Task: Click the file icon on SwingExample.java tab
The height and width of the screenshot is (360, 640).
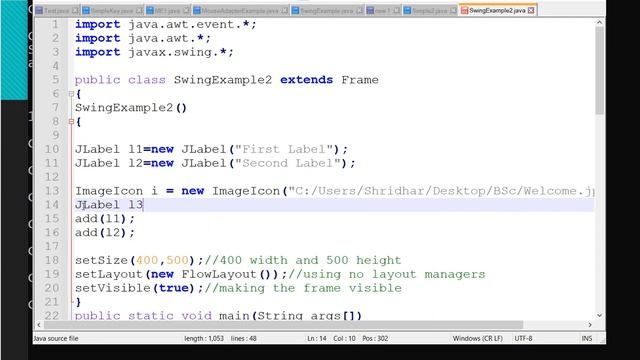Action: (296, 11)
